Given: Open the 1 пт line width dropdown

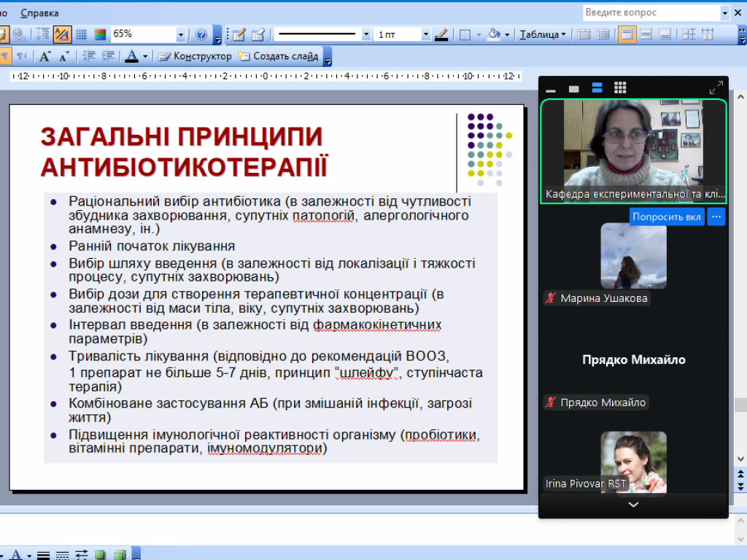Looking at the screenshot, I should tap(426, 34).
